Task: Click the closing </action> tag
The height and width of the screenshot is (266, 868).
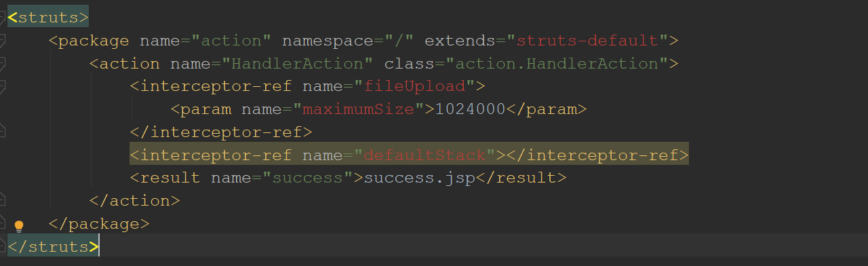Action: pyautogui.click(x=135, y=200)
